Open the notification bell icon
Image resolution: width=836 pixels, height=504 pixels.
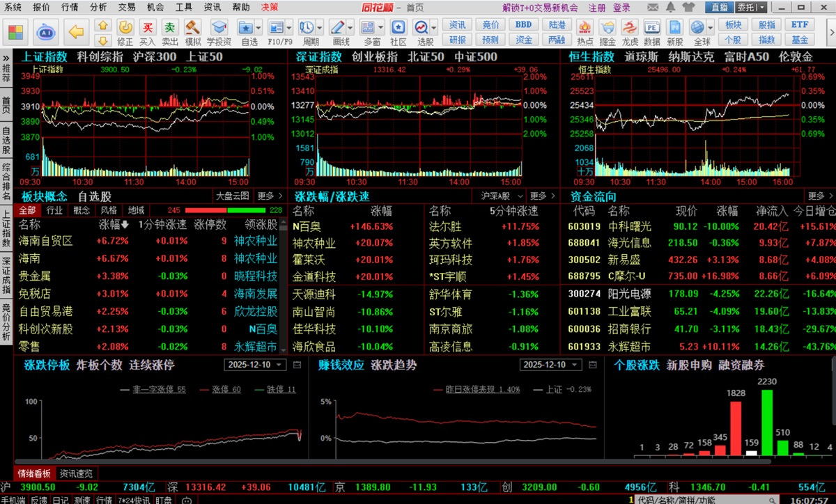[670, 8]
